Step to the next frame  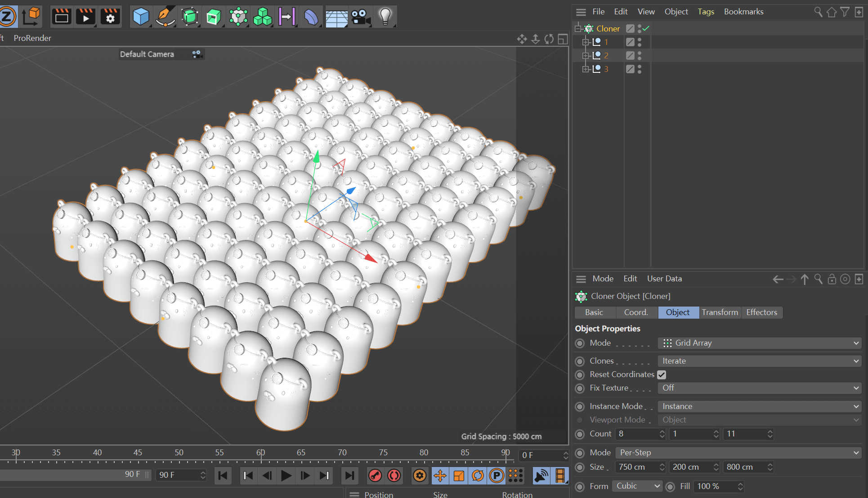pos(305,476)
